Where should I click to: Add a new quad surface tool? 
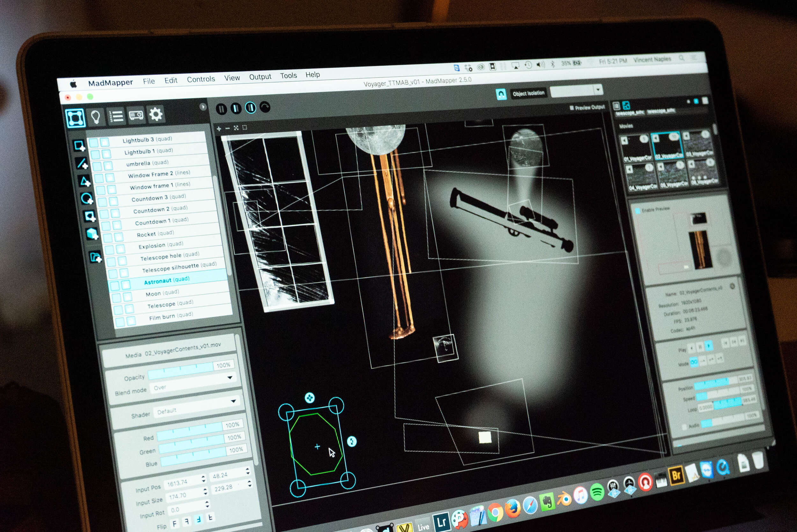click(x=79, y=146)
